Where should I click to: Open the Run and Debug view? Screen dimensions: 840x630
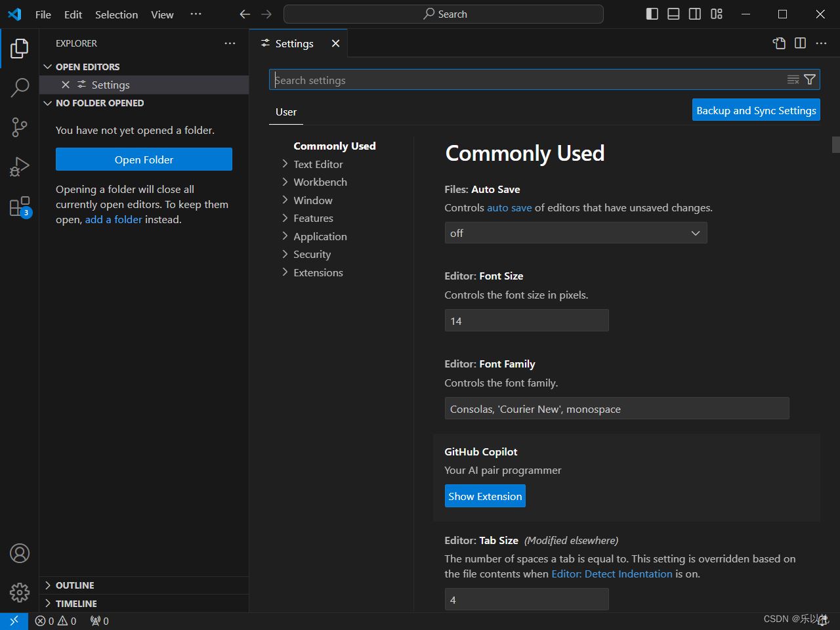pyautogui.click(x=20, y=166)
